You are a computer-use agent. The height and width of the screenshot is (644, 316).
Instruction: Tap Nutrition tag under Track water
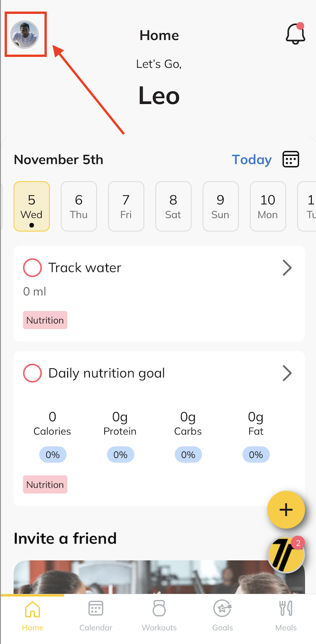45,320
